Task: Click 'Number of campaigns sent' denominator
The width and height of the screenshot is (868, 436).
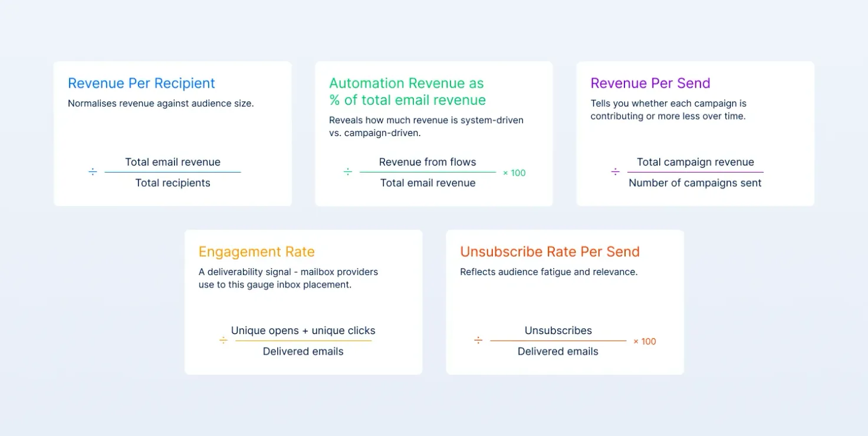Action: 695,183
